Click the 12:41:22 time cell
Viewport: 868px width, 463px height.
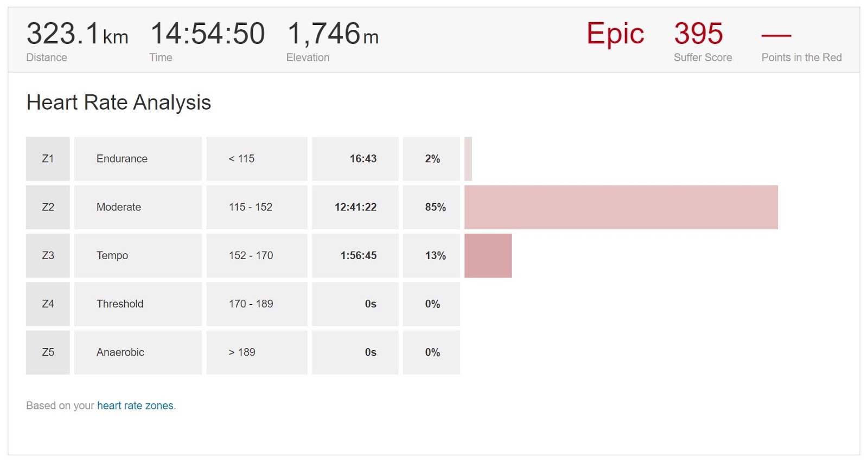(355, 207)
